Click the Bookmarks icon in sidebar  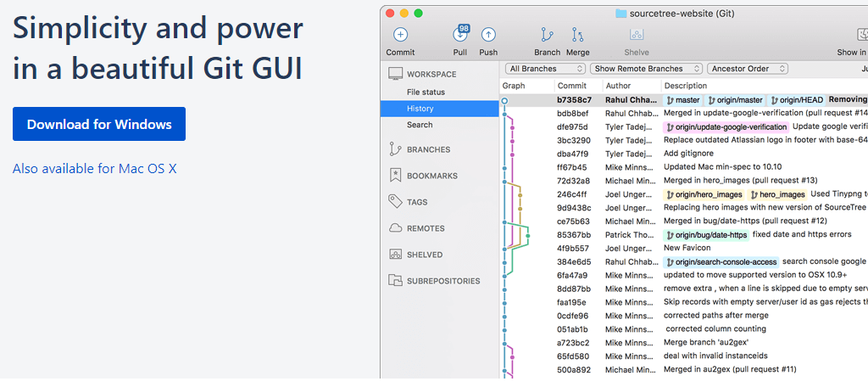pos(395,176)
